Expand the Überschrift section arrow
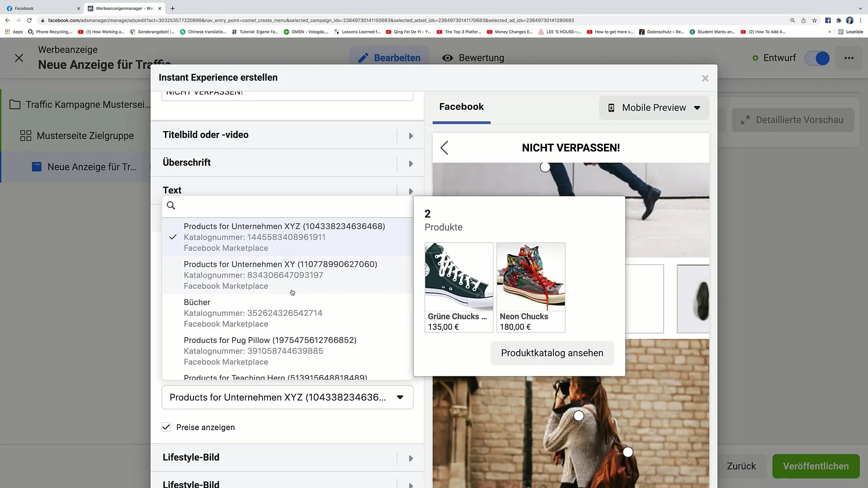 coord(411,164)
